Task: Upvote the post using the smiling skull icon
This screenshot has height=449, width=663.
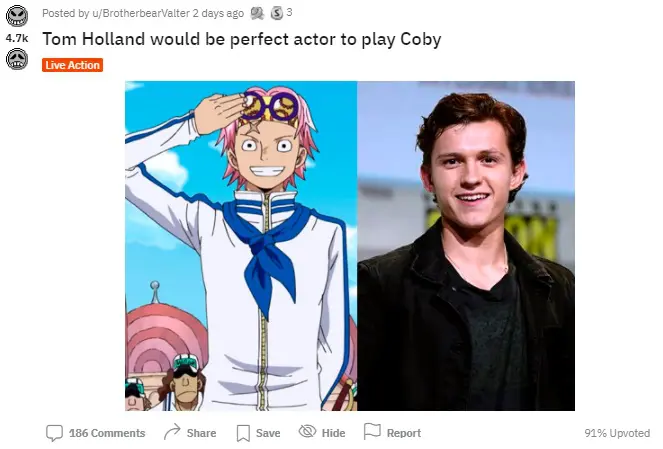Action: tap(17, 16)
